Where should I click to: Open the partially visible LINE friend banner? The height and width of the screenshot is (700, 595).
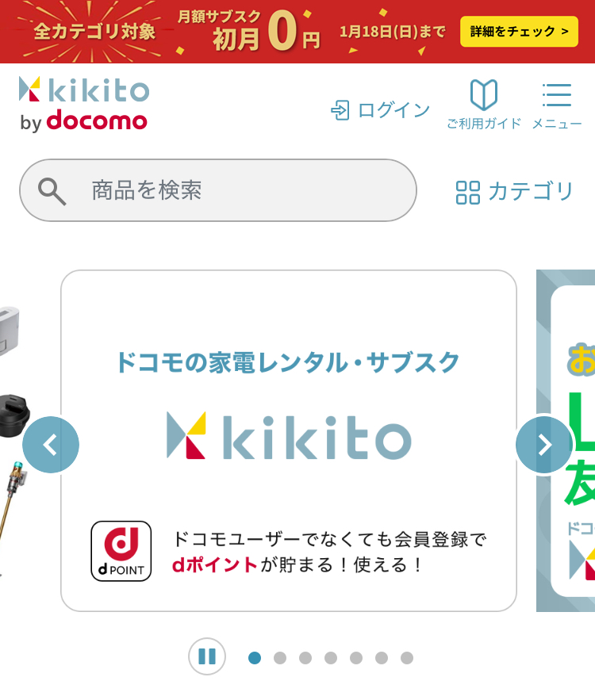566,441
